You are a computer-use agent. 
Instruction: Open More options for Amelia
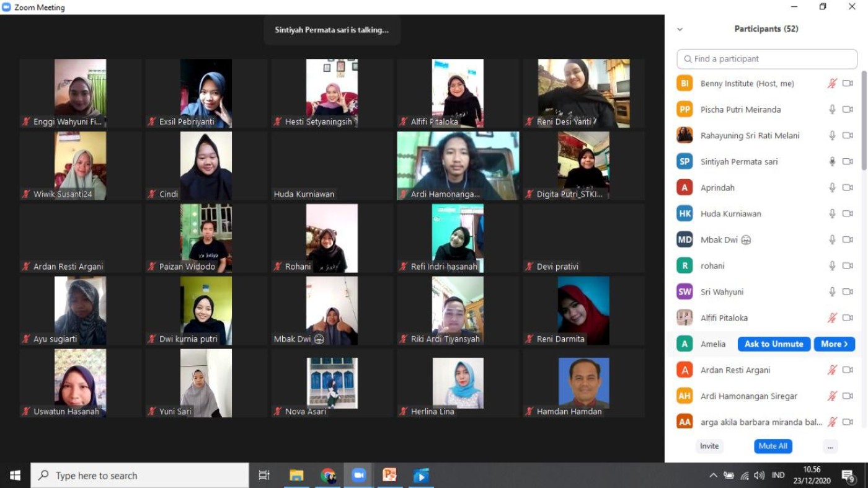835,344
